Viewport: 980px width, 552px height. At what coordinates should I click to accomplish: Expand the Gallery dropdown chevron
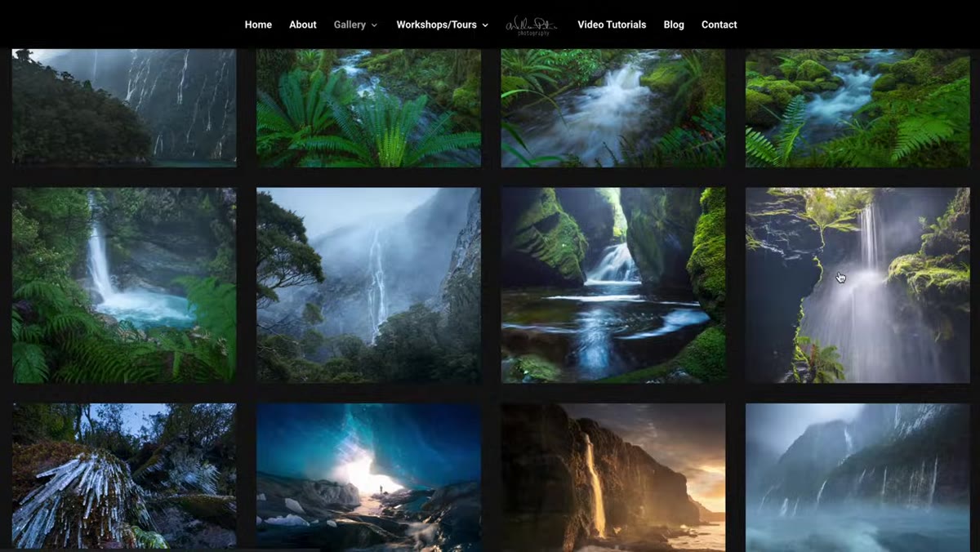[x=375, y=25]
